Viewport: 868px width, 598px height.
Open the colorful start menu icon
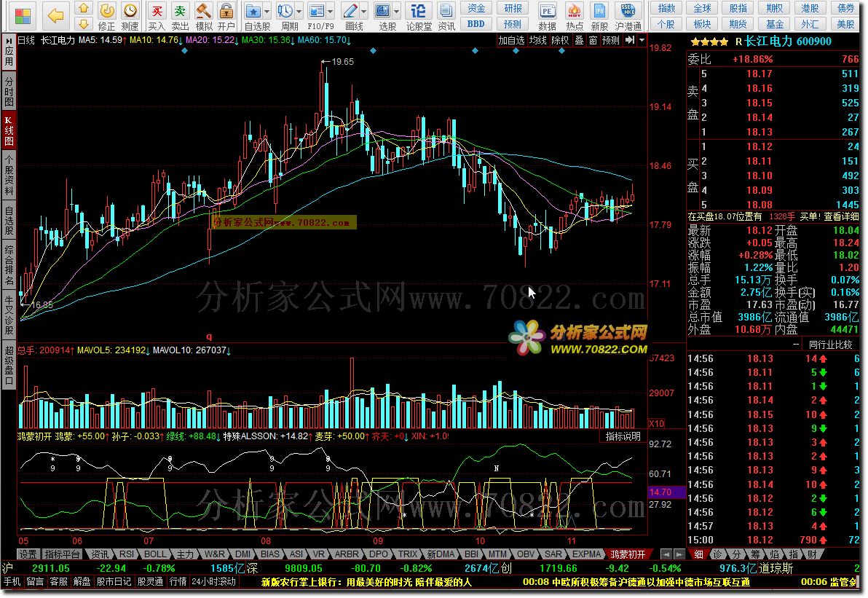(x=23, y=15)
